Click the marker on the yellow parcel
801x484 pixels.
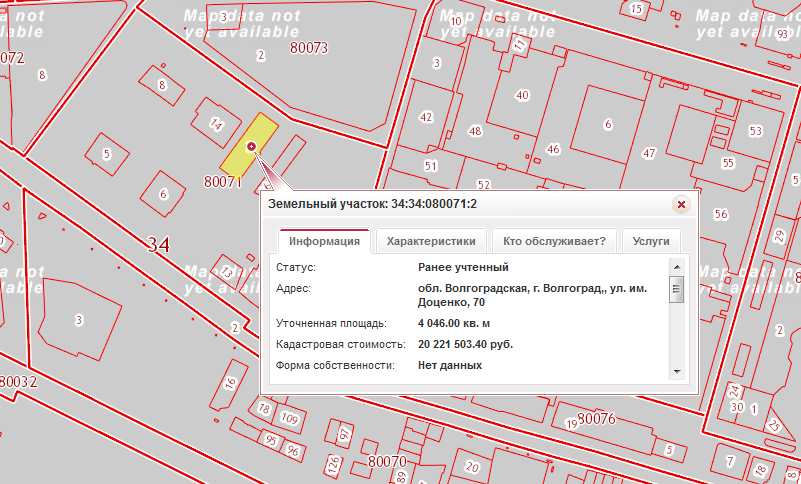pyautogui.click(x=251, y=147)
